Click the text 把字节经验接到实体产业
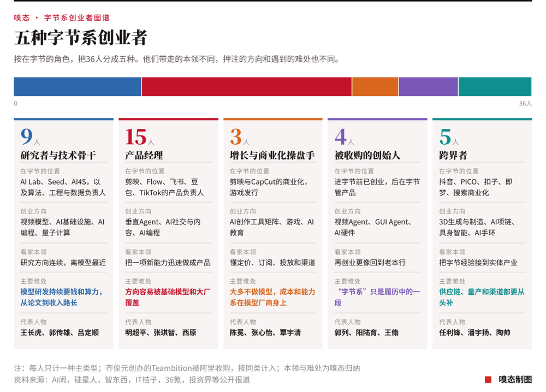Screen dimensions: 546x392 click(478, 263)
